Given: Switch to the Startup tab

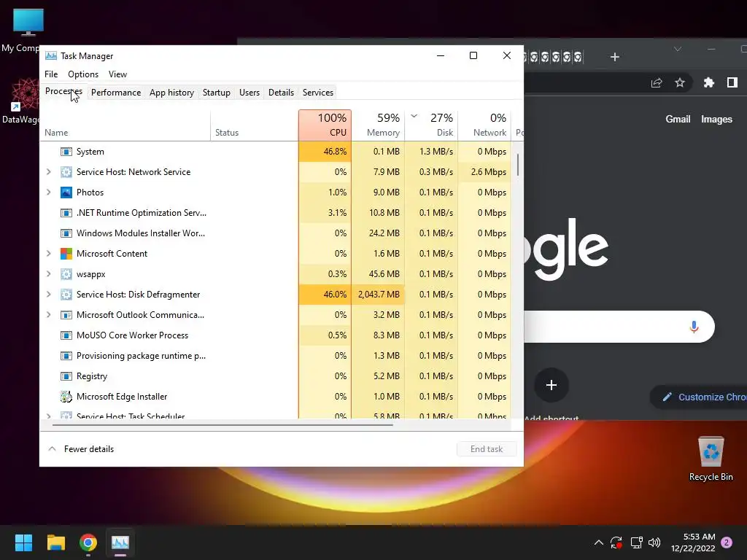Looking at the screenshot, I should (x=216, y=93).
